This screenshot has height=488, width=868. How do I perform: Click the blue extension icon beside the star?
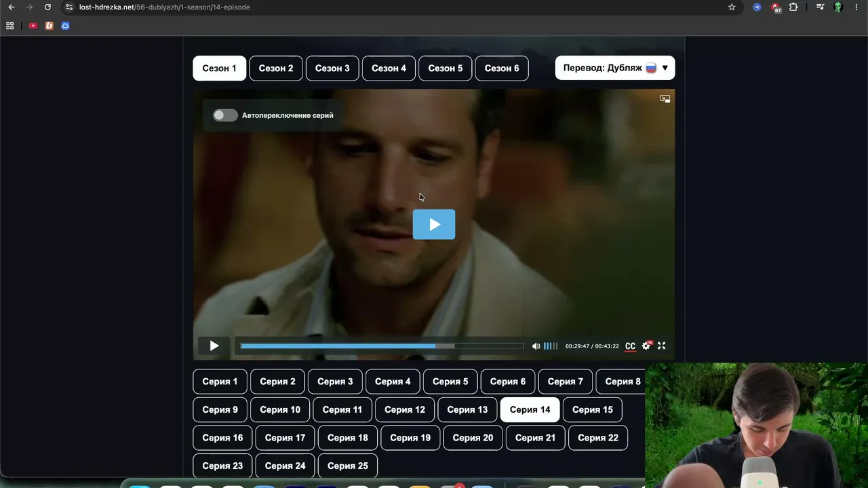(757, 7)
